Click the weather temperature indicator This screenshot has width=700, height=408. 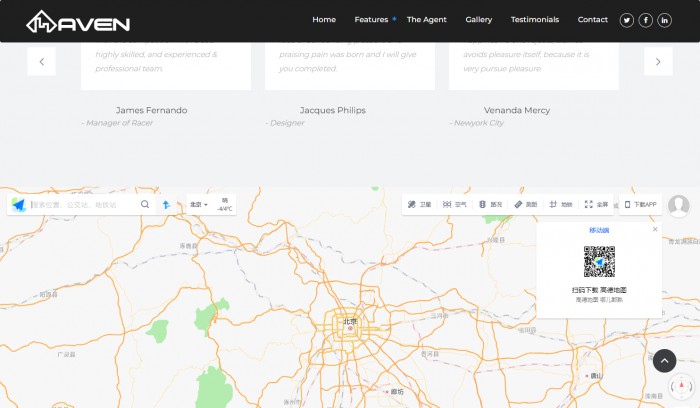pos(225,204)
